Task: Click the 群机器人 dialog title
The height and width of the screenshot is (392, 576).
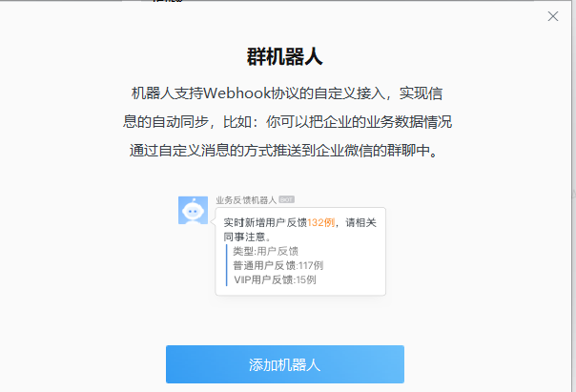Action: 285,57
